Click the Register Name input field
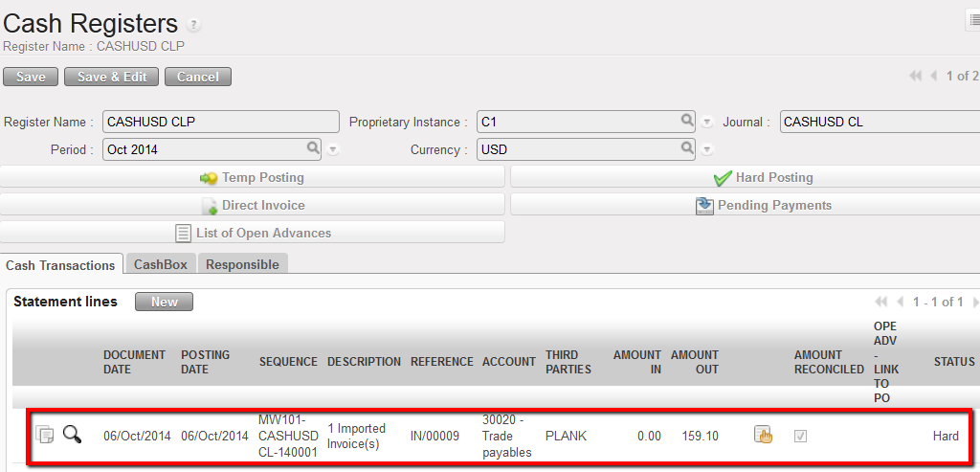Viewport: 980px width, 472px height. click(x=220, y=122)
